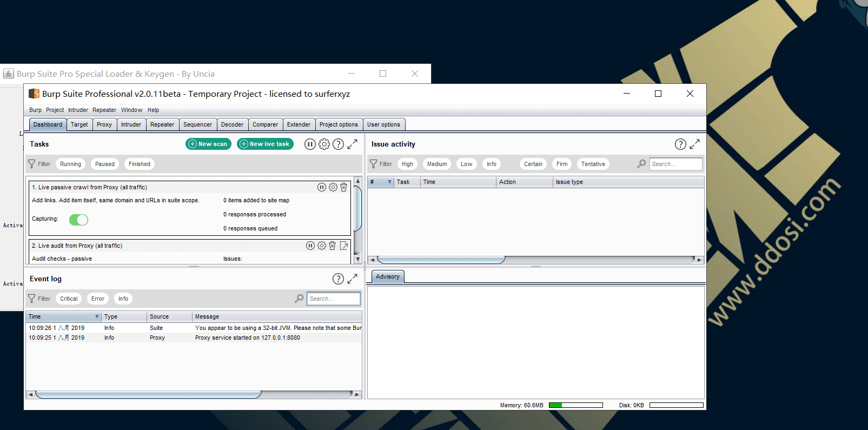This screenshot has width=868, height=430.
Task: Toggle the Tentative confidence filter
Action: (593, 164)
